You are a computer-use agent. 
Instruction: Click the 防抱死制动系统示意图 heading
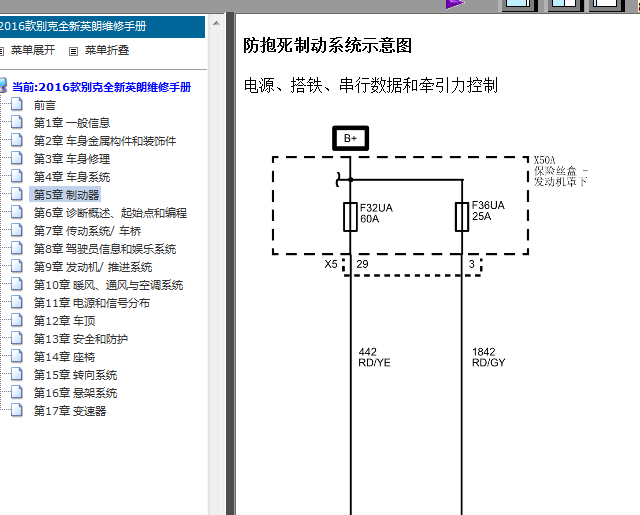pyautogui.click(x=327, y=45)
